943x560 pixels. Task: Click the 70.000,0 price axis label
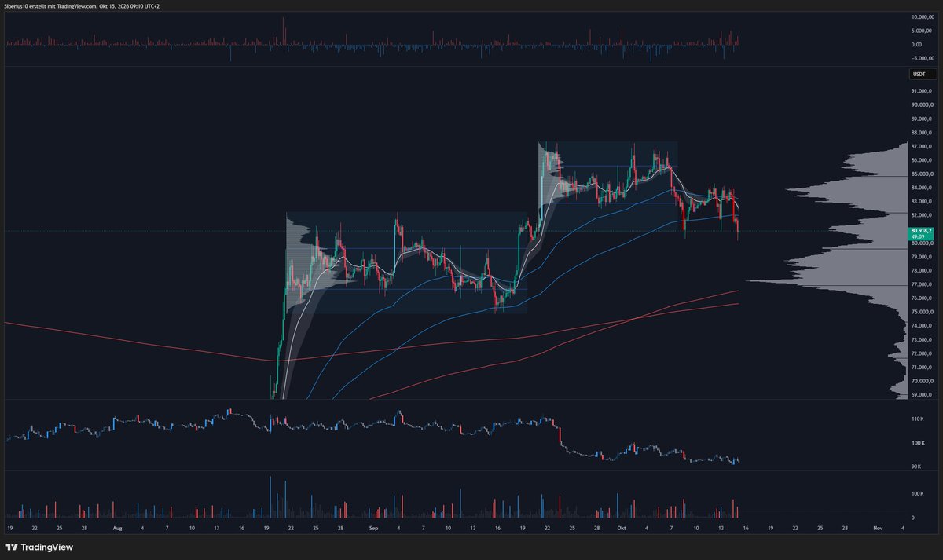pos(921,381)
